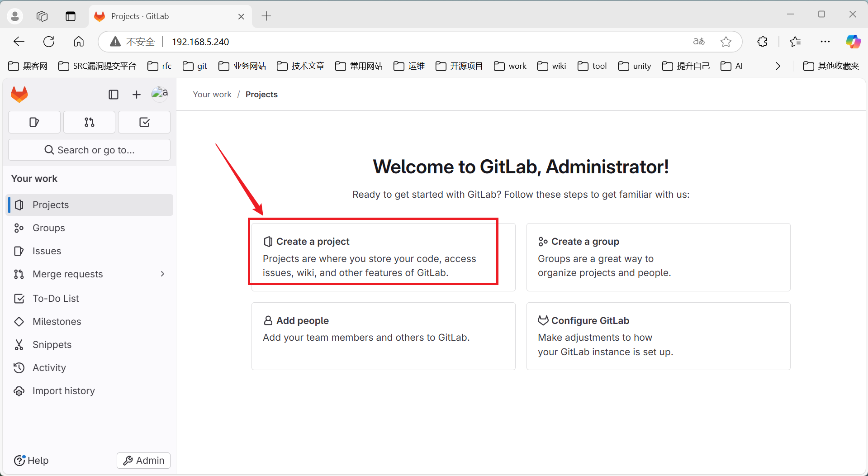Click the Issues sidebar icon
The image size is (868, 476).
point(19,251)
